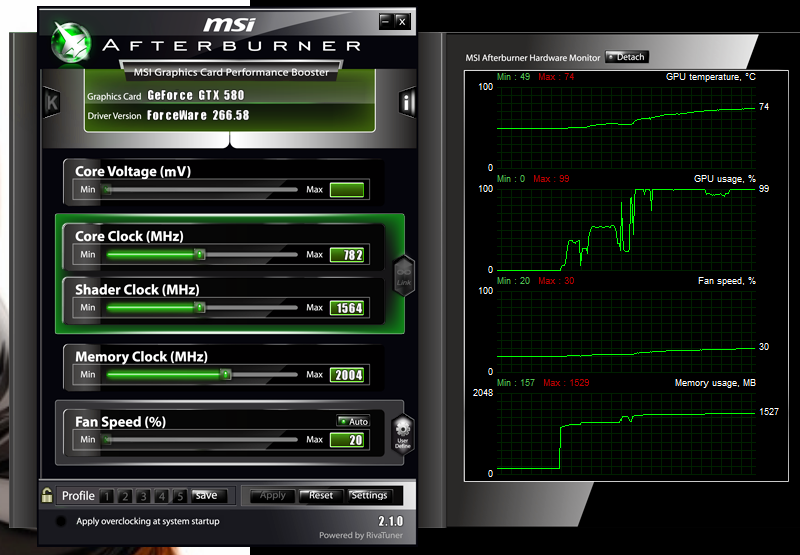
Task: Click the Memory usage graph
Action: click(x=626, y=433)
